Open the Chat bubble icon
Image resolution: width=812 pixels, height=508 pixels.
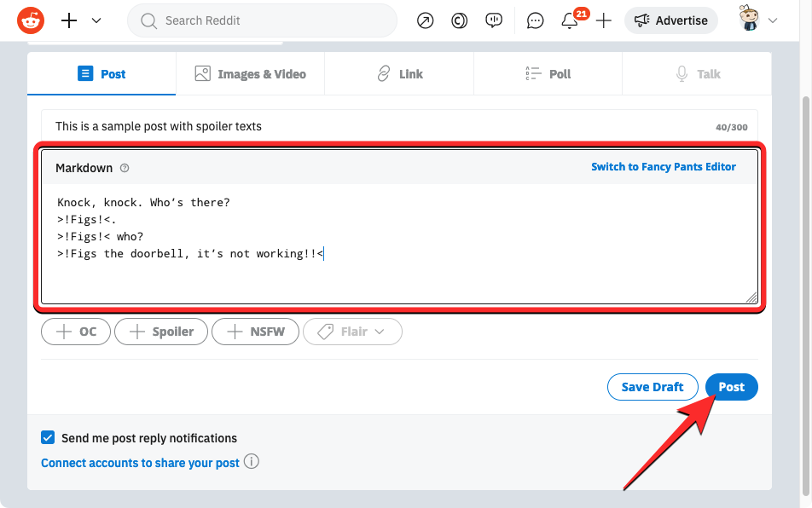pyautogui.click(x=535, y=20)
